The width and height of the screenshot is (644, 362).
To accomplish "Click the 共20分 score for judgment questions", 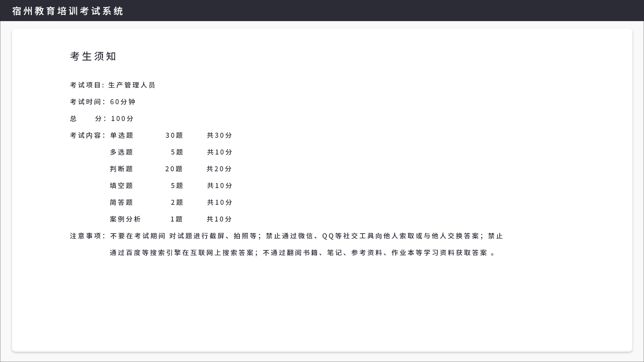I will 219,169.
